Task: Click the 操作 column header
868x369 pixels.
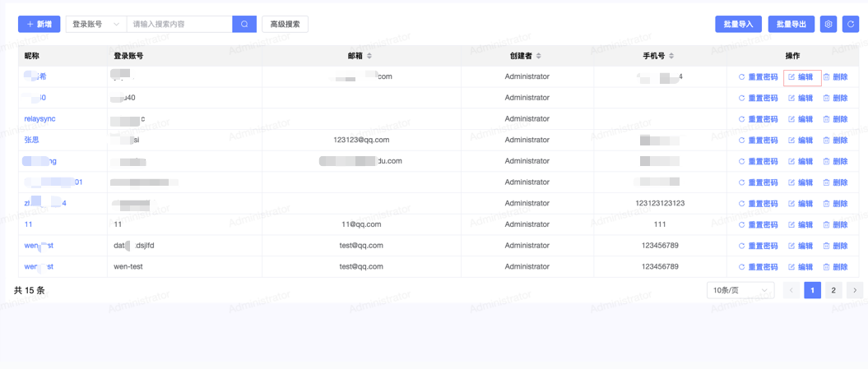Action: point(792,56)
